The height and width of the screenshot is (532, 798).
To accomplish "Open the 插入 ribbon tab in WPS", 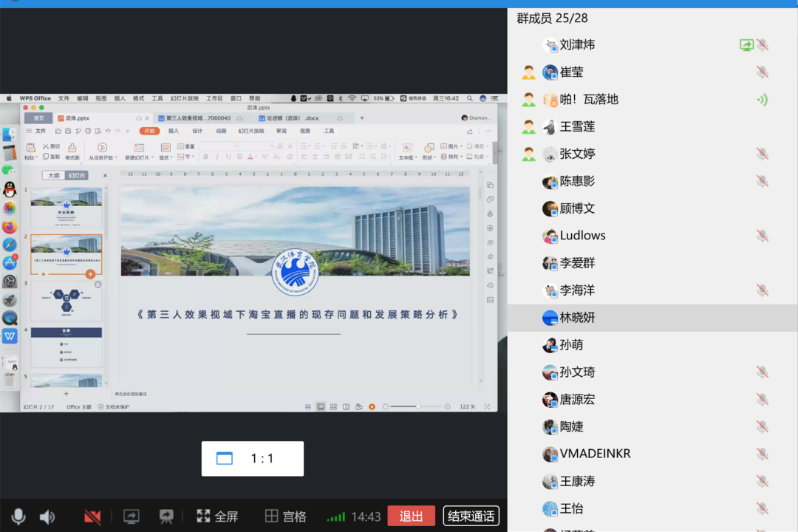I will pos(174,131).
